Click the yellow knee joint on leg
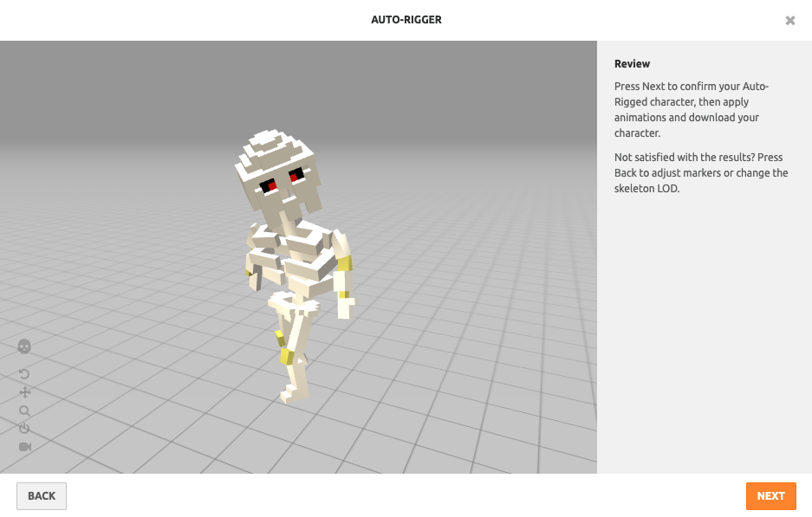812x517 pixels. [285, 356]
